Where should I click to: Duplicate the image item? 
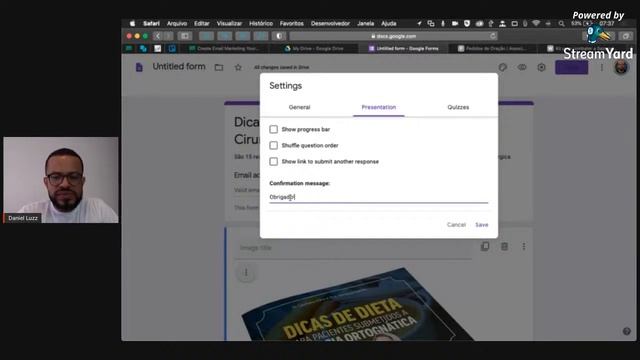point(485,247)
